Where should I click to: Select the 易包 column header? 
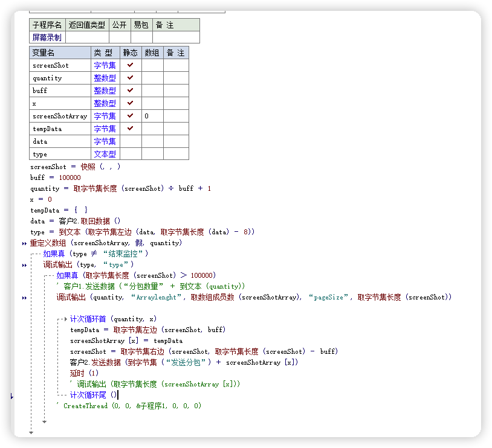tap(141, 25)
